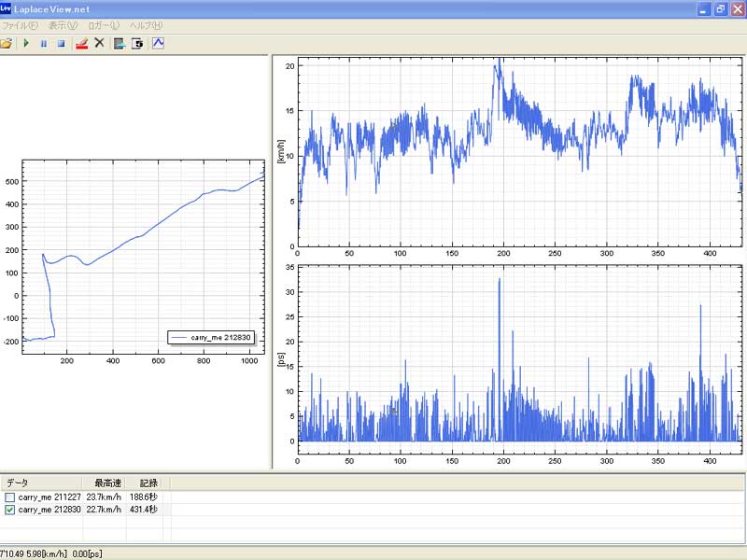Screen dimensions: 747x560
Task: Click the carry_me 212830 legend in map plot
Action: (211, 337)
